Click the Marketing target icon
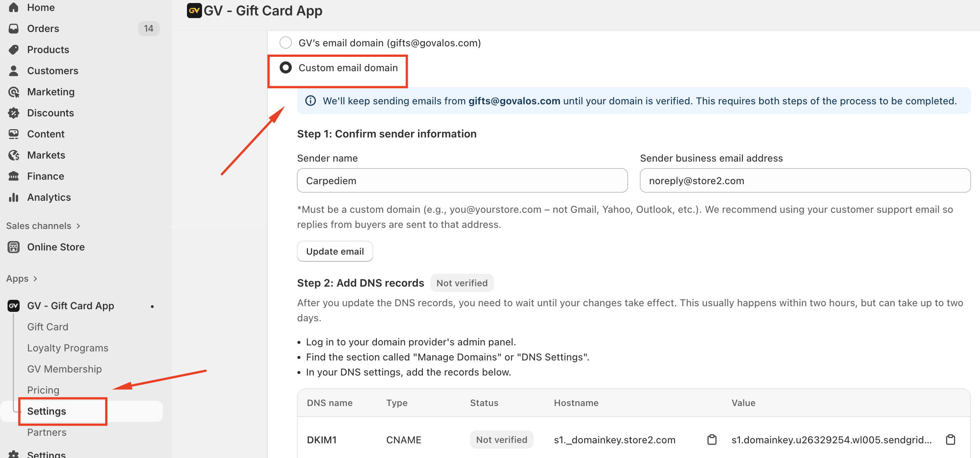 click(14, 92)
